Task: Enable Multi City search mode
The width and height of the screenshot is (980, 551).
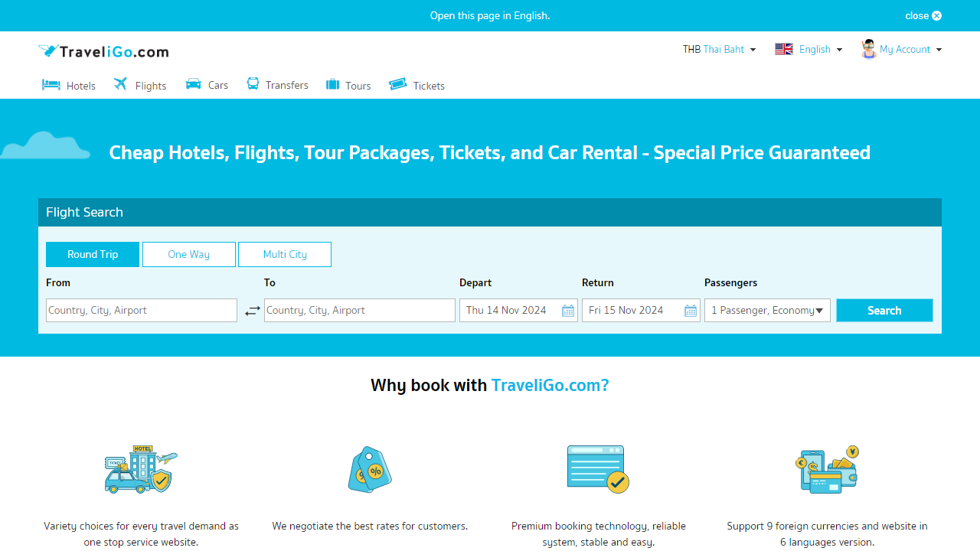Action: click(284, 254)
